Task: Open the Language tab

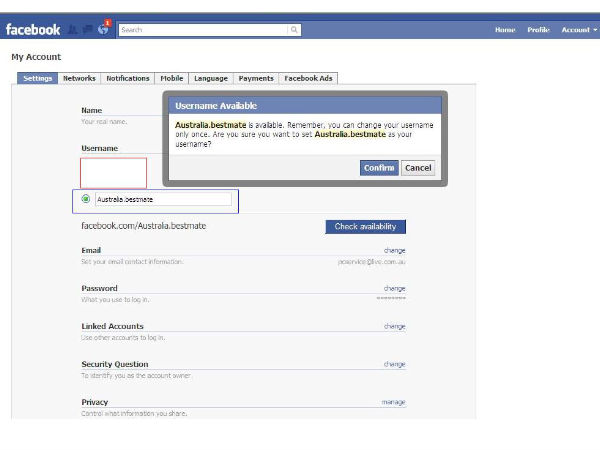Action: coord(211,78)
